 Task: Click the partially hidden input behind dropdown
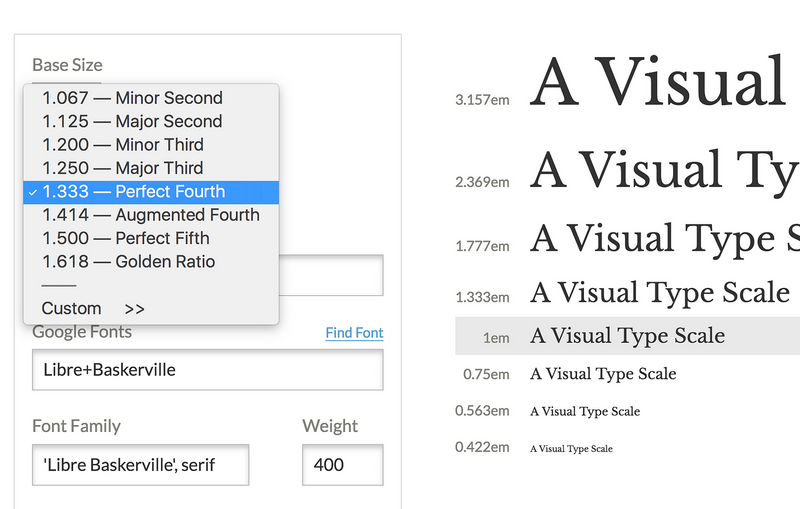(x=331, y=275)
